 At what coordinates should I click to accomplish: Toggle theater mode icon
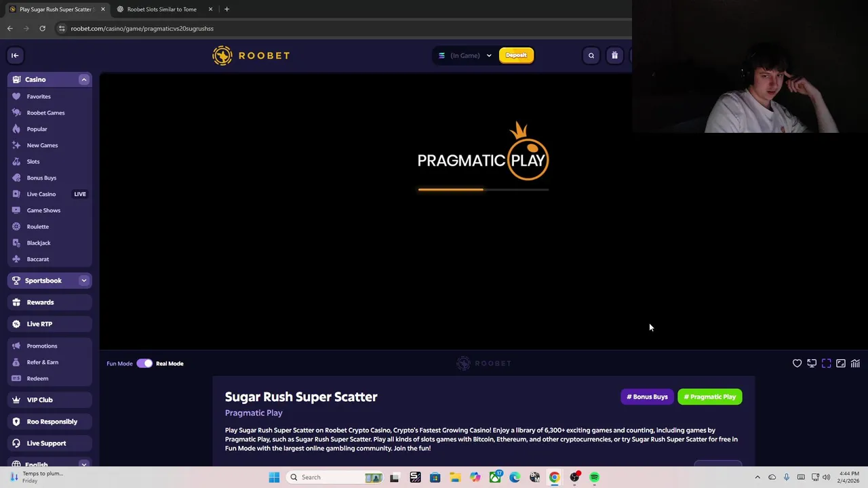(841, 363)
